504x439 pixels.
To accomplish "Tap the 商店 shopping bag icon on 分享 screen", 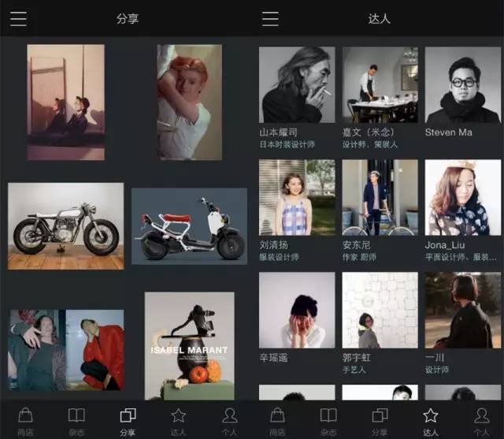I will (25, 419).
